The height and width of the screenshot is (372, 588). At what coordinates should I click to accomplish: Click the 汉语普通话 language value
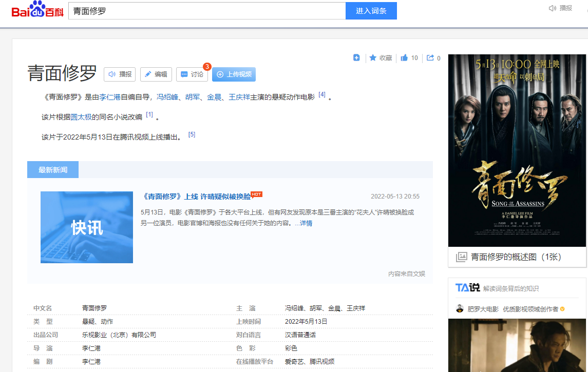pyautogui.click(x=300, y=335)
